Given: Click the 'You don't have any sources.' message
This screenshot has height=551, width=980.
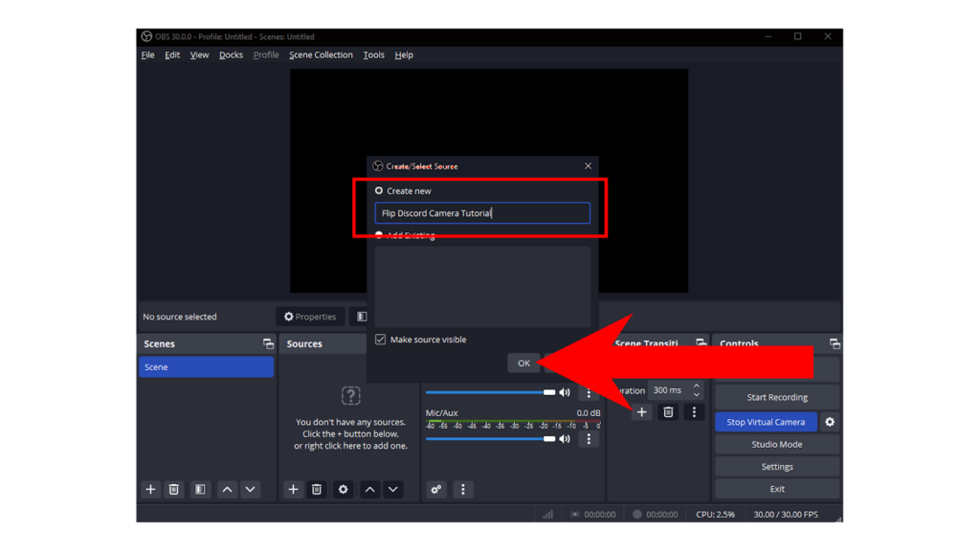Looking at the screenshot, I should (x=350, y=422).
